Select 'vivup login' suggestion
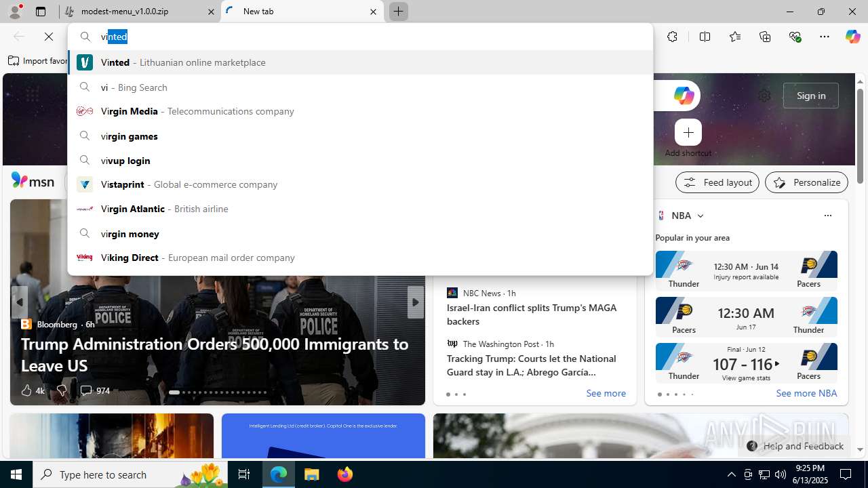This screenshot has width=868, height=488. tap(360, 161)
